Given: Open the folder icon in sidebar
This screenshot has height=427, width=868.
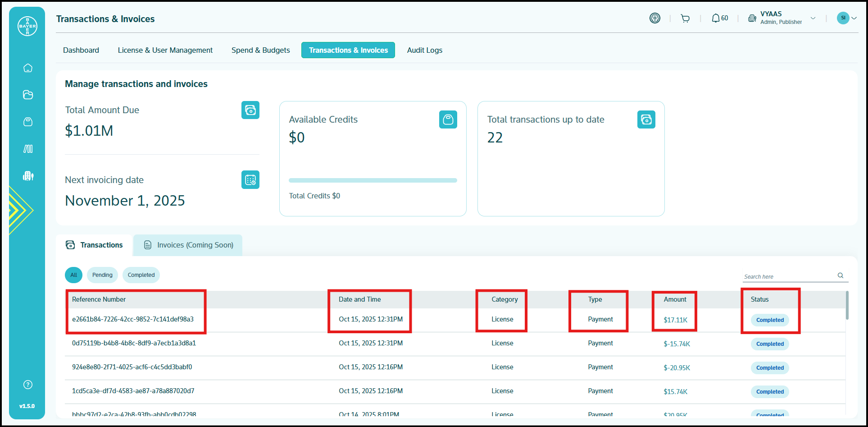Looking at the screenshot, I should pyautogui.click(x=28, y=95).
